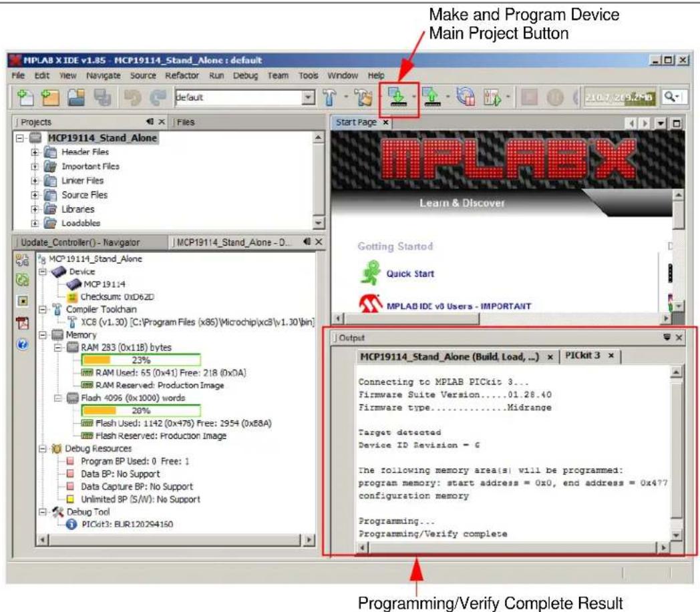Click the dashboard help question mark icon
The width and height of the screenshot is (700, 612).
(23, 344)
